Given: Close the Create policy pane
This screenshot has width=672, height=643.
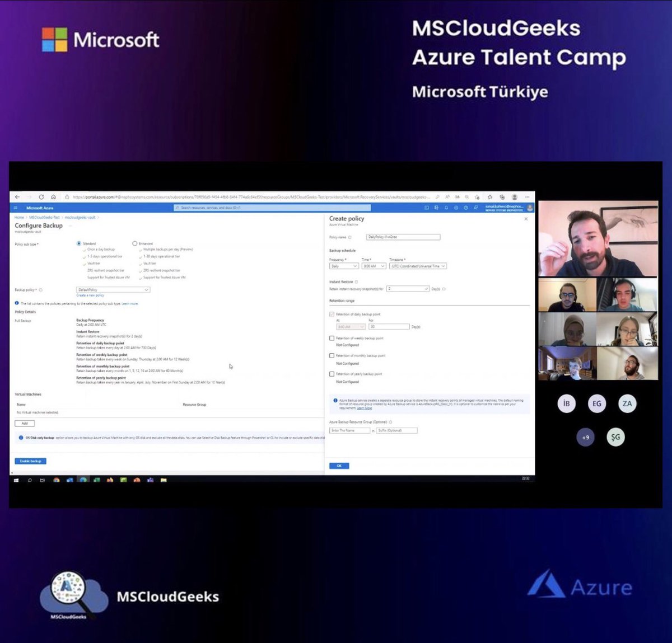Looking at the screenshot, I should point(526,219).
